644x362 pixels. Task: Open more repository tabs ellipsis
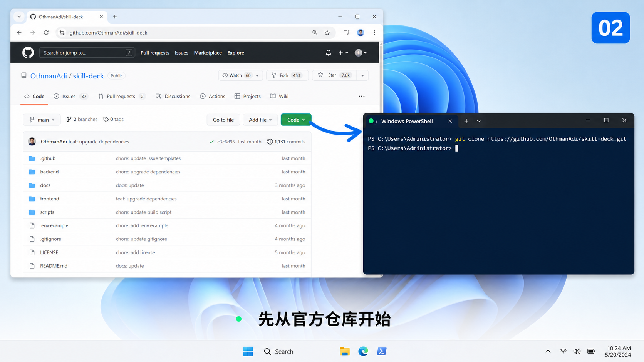point(361,96)
